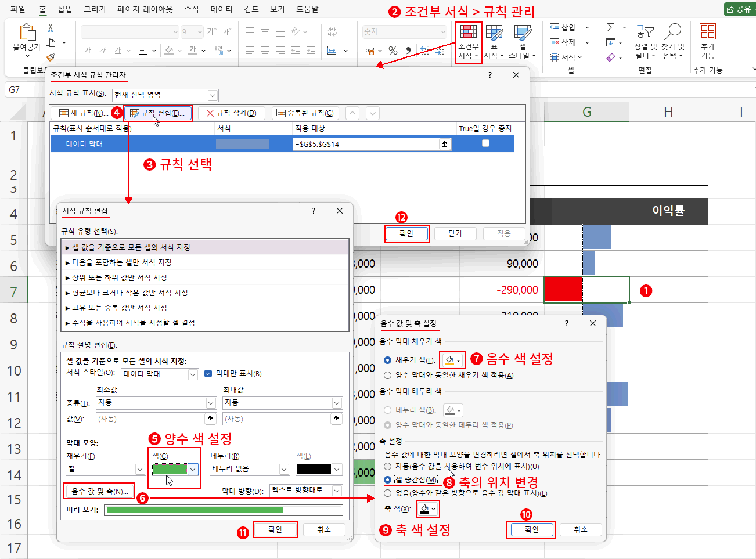
Task: Select rule type 수식을 사용하여 서식을 지정할 셀 결정
Action: (204, 323)
